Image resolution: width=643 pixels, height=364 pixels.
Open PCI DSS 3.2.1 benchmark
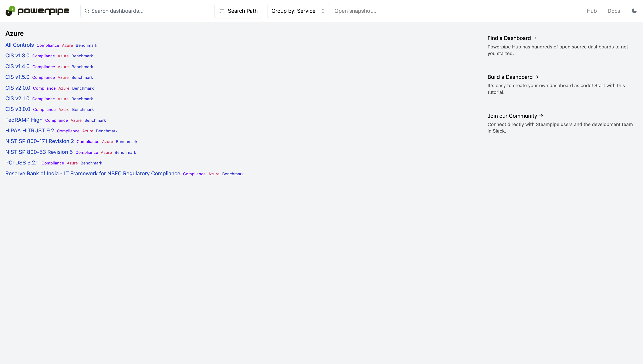[x=22, y=163]
